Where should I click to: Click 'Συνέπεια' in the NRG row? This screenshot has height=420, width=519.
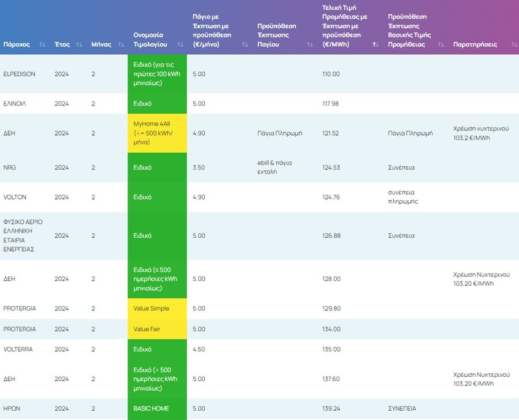tap(401, 167)
